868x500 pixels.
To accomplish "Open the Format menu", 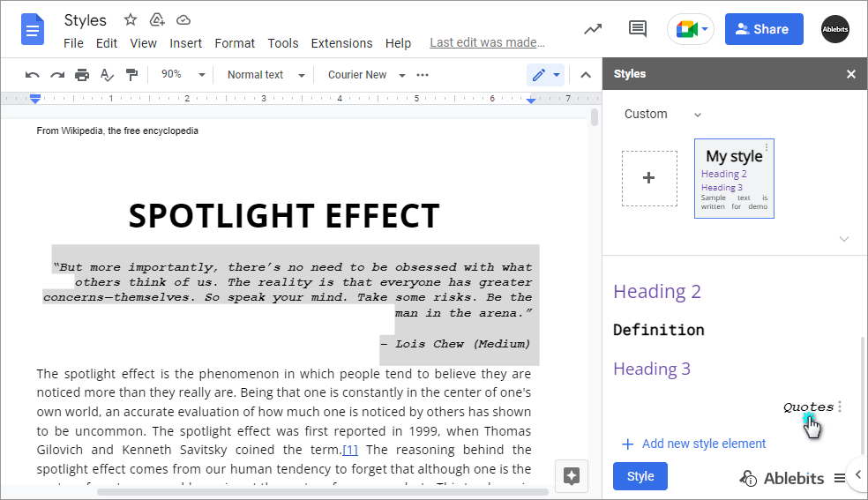I will click(x=235, y=43).
